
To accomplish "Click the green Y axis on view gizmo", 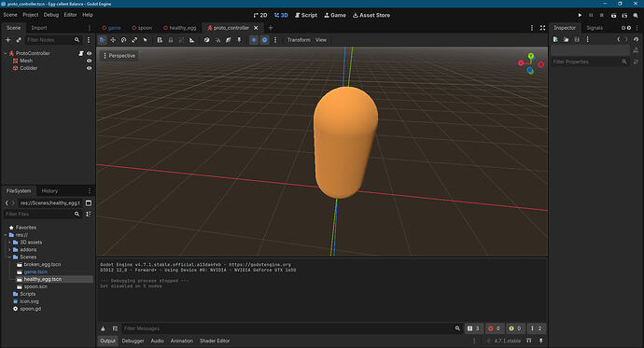I will click(x=531, y=56).
